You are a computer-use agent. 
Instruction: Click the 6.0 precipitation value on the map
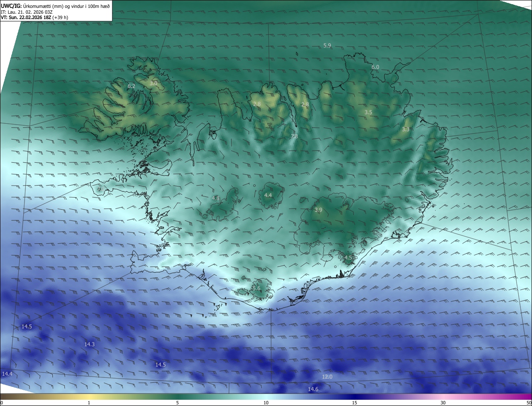[375, 67]
